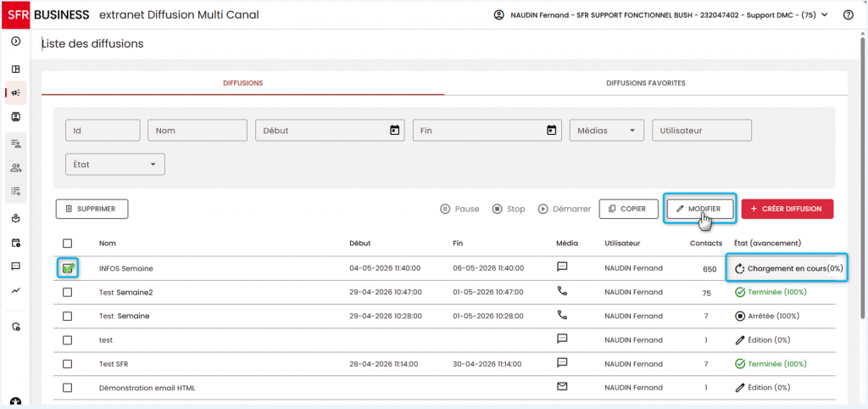Open the Début calendar picker icon

point(394,130)
